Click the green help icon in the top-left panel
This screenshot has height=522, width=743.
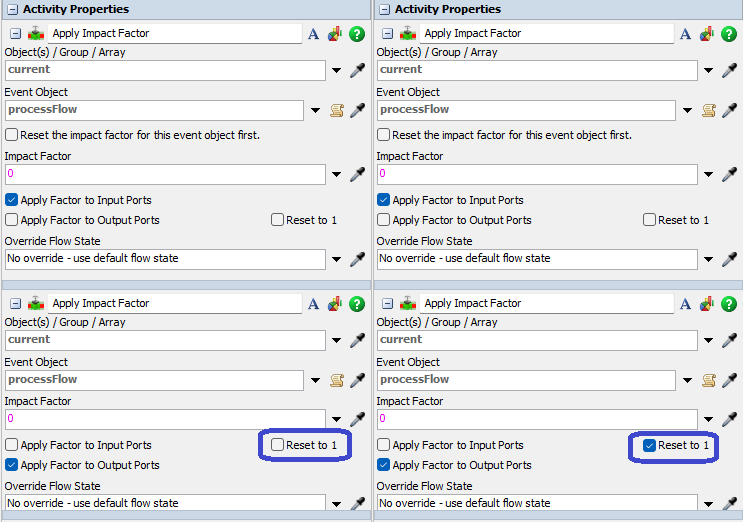click(x=357, y=34)
